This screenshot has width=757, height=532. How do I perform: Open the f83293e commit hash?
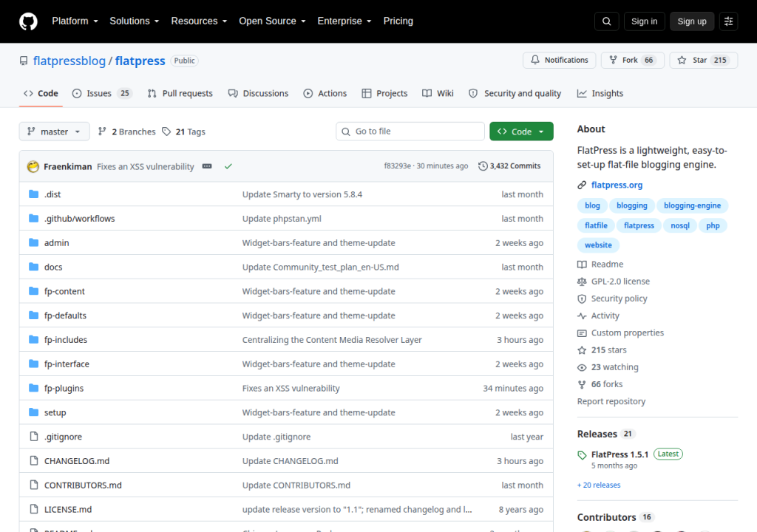tap(397, 166)
